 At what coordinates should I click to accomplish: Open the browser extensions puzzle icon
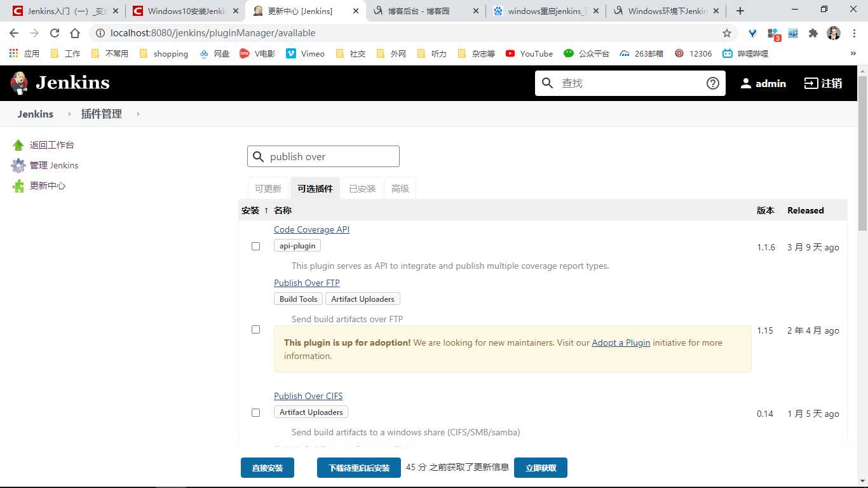point(813,33)
